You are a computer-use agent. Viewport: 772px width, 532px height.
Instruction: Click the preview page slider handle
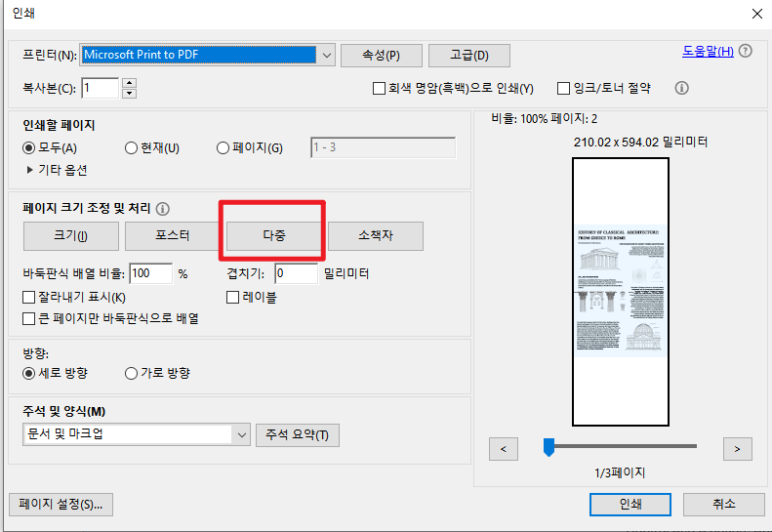(x=549, y=447)
